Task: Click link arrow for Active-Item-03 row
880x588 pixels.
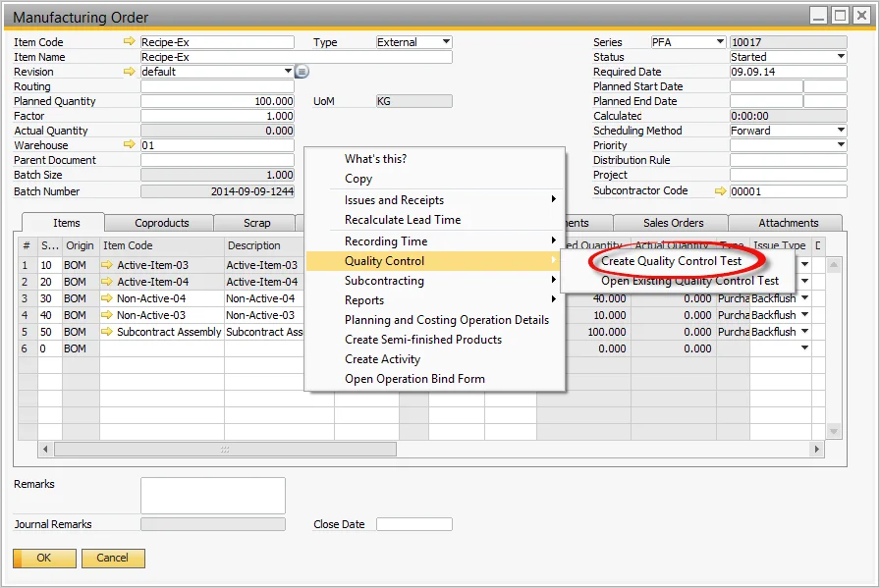Action: click(x=107, y=265)
